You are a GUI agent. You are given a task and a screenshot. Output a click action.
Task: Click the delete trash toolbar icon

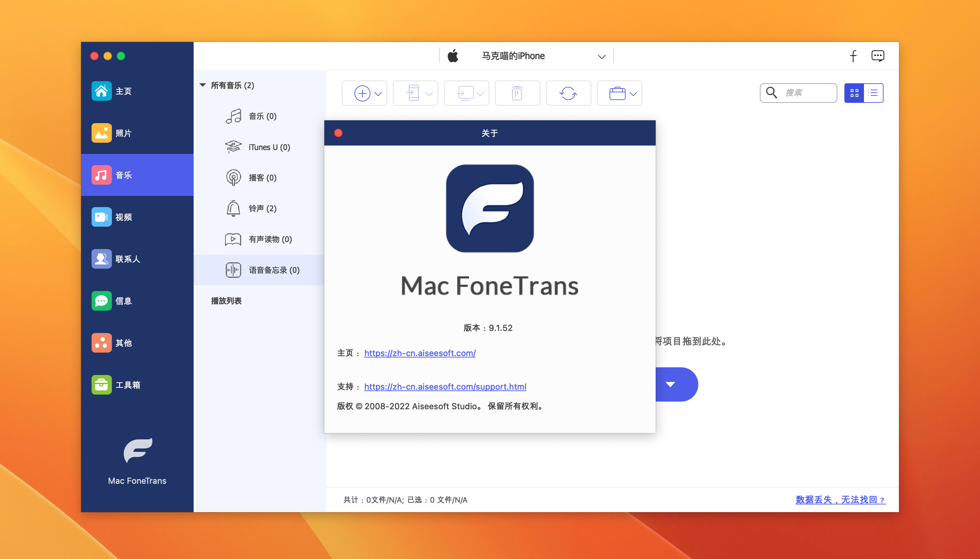pos(517,93)
